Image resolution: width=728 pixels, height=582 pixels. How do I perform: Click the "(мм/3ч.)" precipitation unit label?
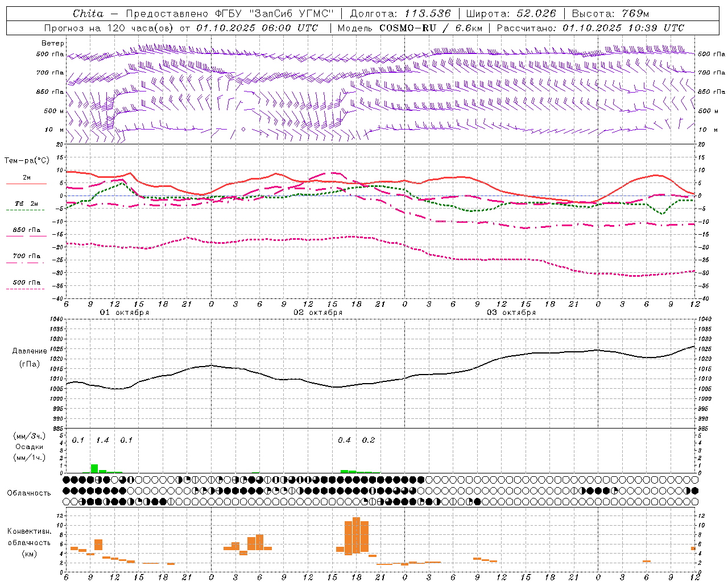coord(29,436)
